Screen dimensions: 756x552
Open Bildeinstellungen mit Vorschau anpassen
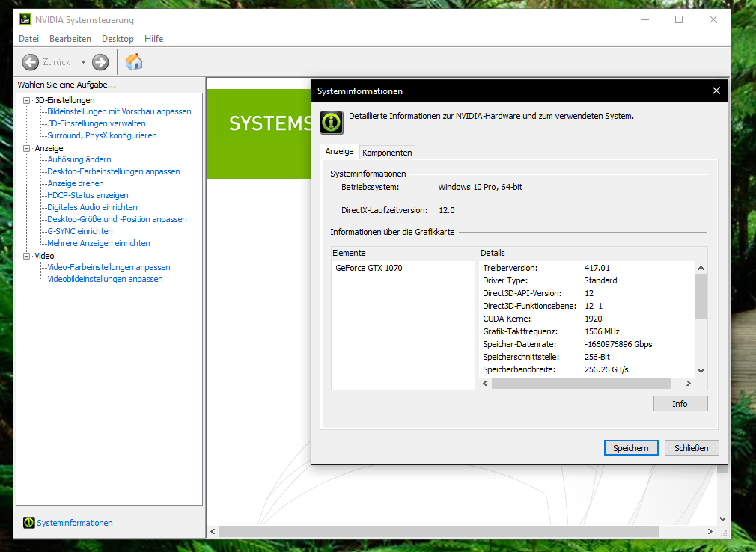[119, 111]
